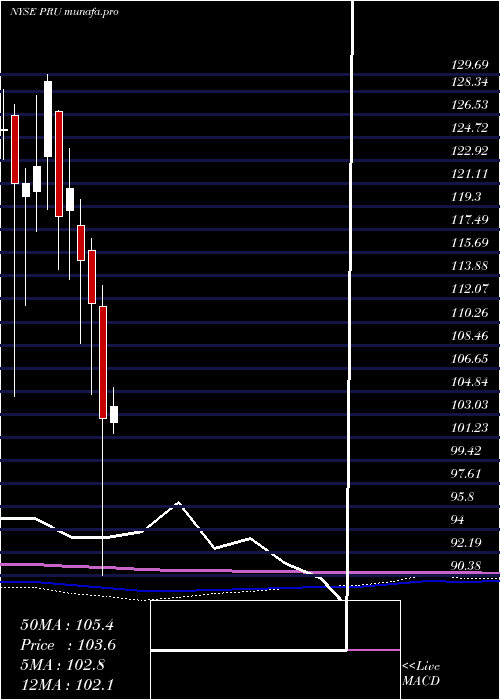The height and width of the screenshot is (700, 500).
Task: Click the 122.92 price axis label
Action: (x=470, y=151)
